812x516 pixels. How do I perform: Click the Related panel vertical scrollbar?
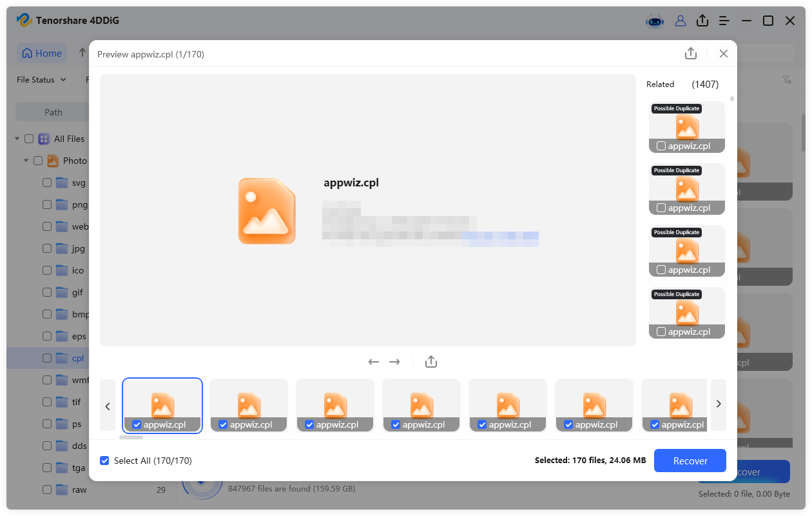pos(732,99)
